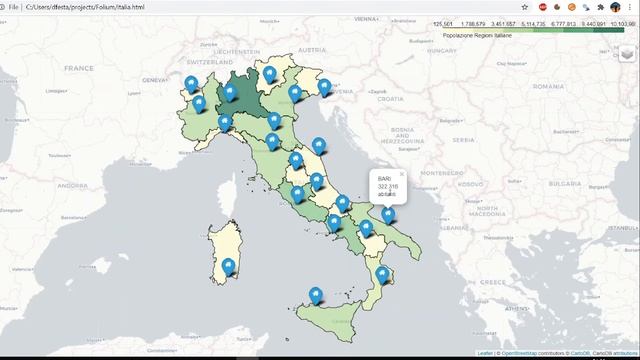
Task: Click the Catanzaro marker in Calabria
Action: (x=382, y=275)
